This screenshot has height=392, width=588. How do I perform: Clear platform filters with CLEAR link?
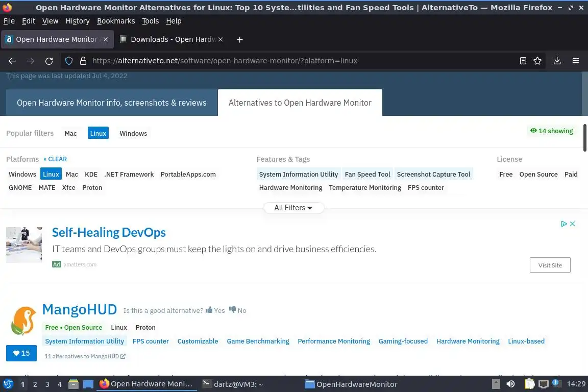coord(55,159)
